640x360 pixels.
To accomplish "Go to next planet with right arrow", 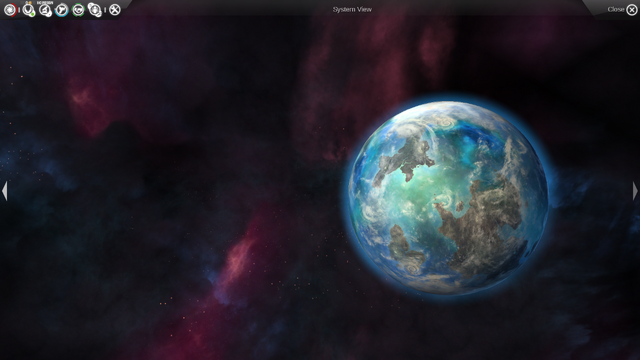I will [x=635, y=191].
